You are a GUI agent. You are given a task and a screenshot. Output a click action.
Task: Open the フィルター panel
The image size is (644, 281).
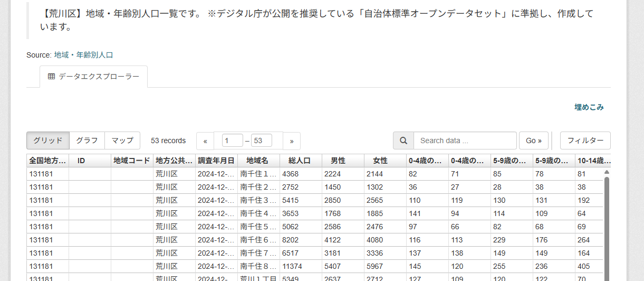coord(585,140)
